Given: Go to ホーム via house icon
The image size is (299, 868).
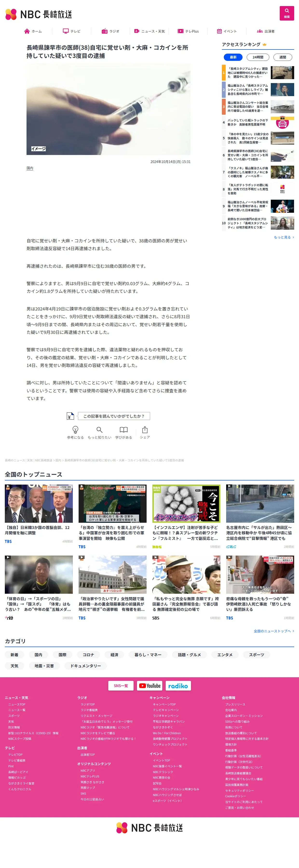Looking at the screenshot, I should point(33,31).
